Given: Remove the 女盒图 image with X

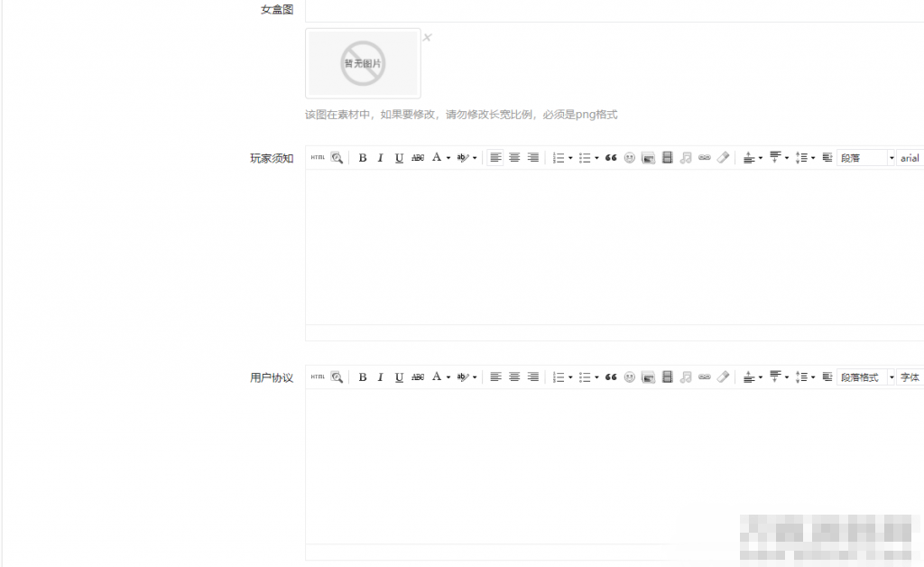Looking at the screenshot, I should 427,37.
